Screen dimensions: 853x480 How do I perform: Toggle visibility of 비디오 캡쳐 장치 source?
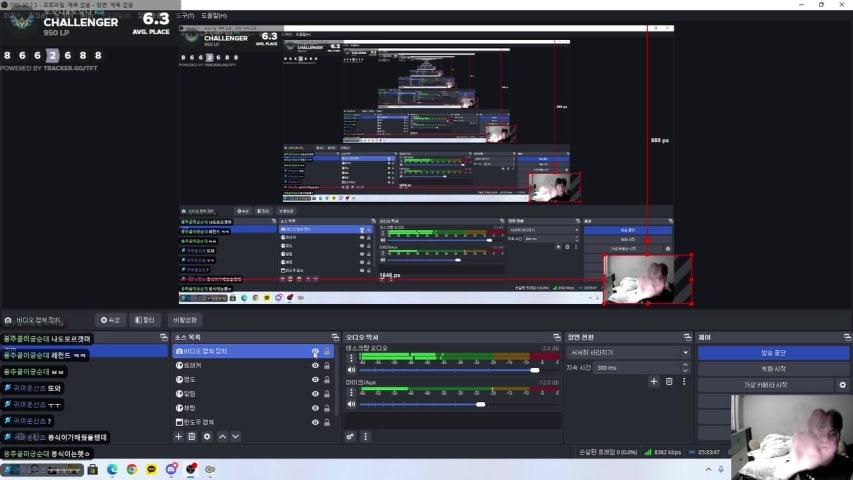315,352
